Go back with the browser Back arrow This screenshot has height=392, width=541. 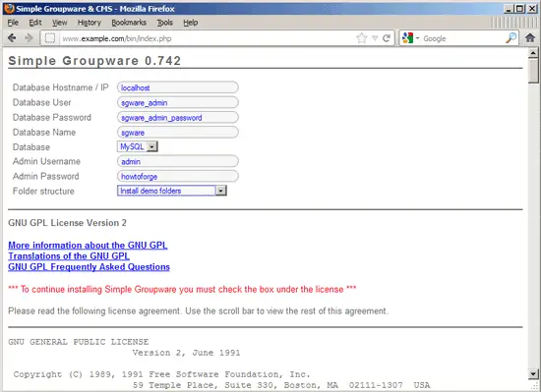click(x=12, y=38)
